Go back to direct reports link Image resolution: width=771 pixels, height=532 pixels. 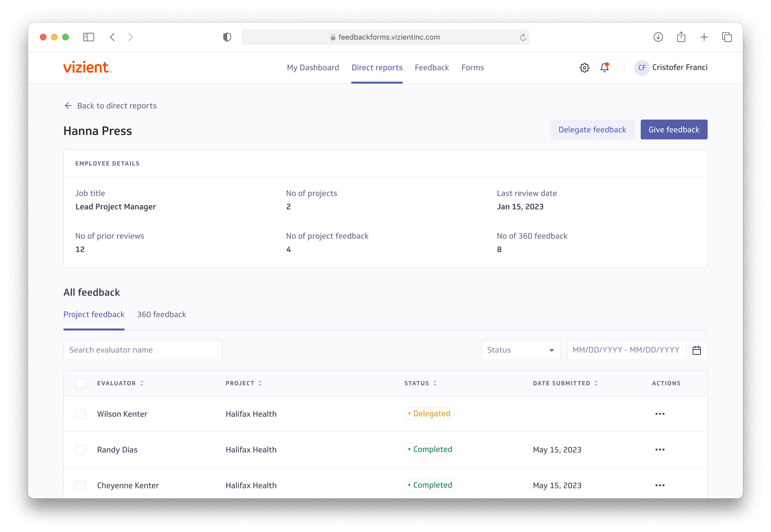(x=110, y=106)
